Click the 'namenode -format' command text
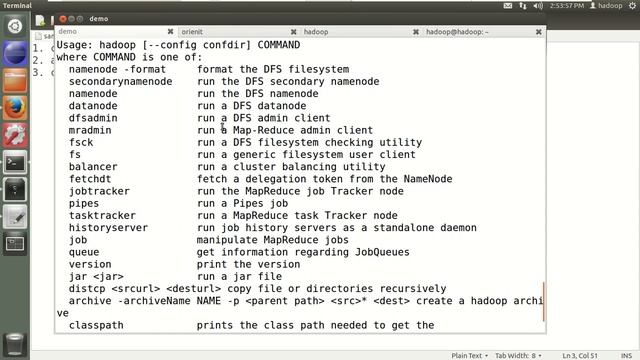Viewport: 640px width, 360px height. coord(118,69)
